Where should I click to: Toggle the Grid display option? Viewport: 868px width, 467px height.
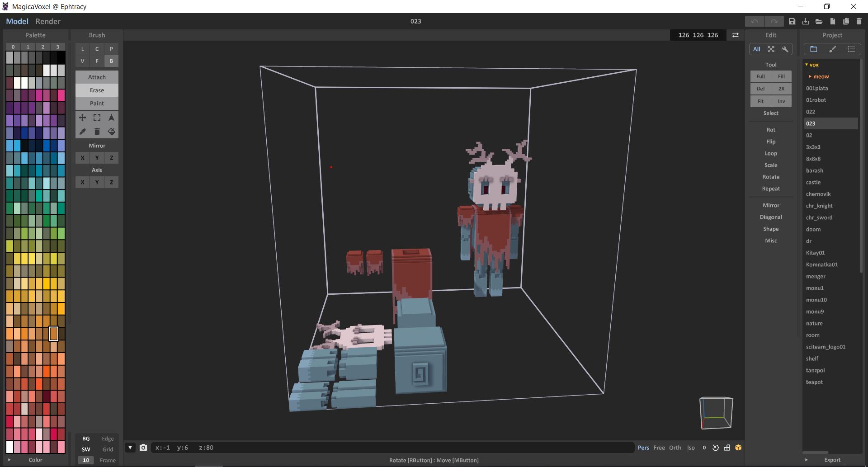click(108, 449)
